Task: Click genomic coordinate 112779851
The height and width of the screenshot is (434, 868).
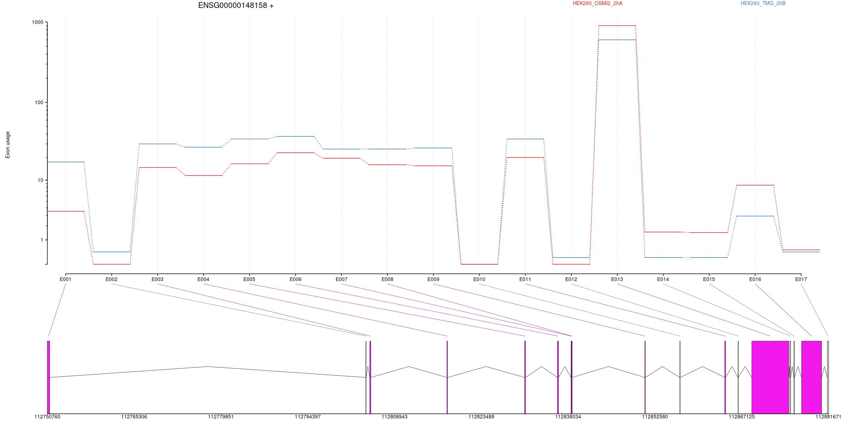Action: pos(221,417)
